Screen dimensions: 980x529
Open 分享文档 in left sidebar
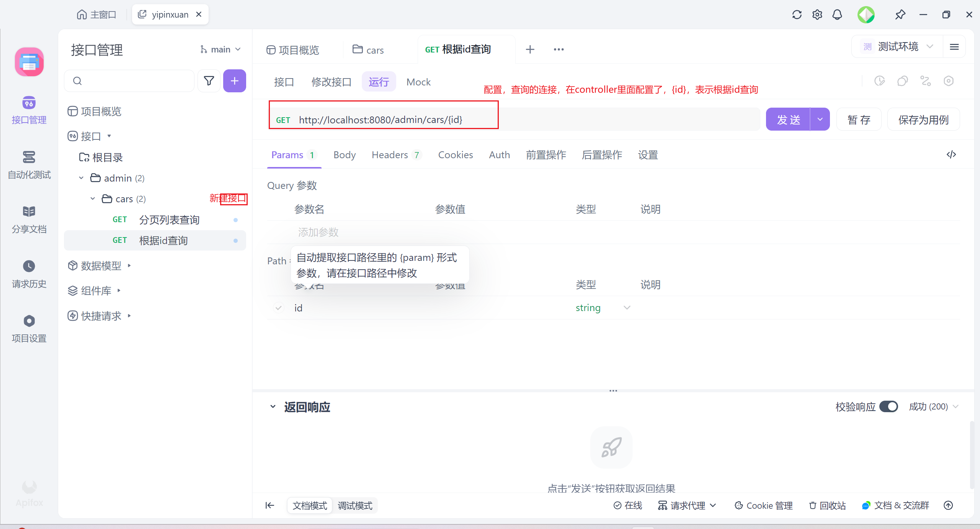pyautogui.click(x=29, y=219)
